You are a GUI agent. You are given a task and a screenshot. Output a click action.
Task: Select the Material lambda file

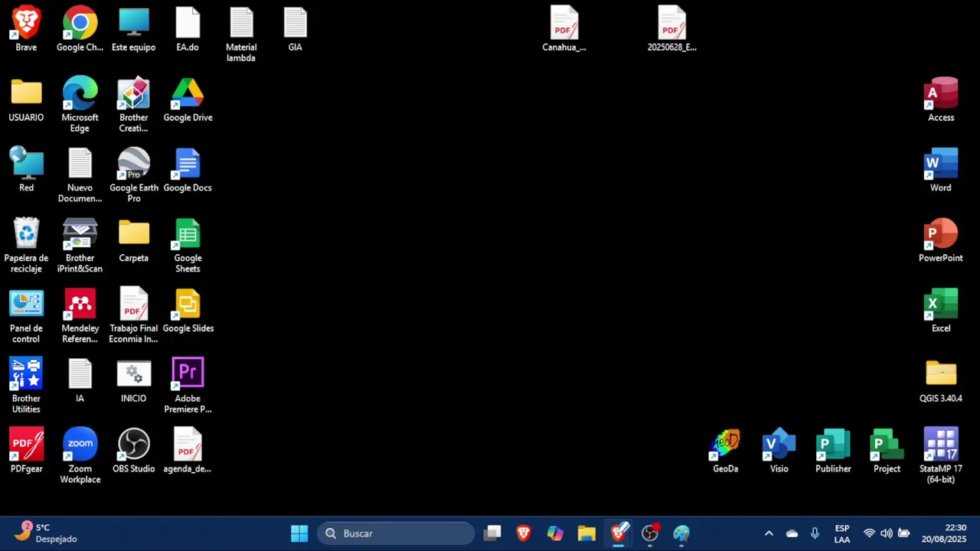coord(241,34)
